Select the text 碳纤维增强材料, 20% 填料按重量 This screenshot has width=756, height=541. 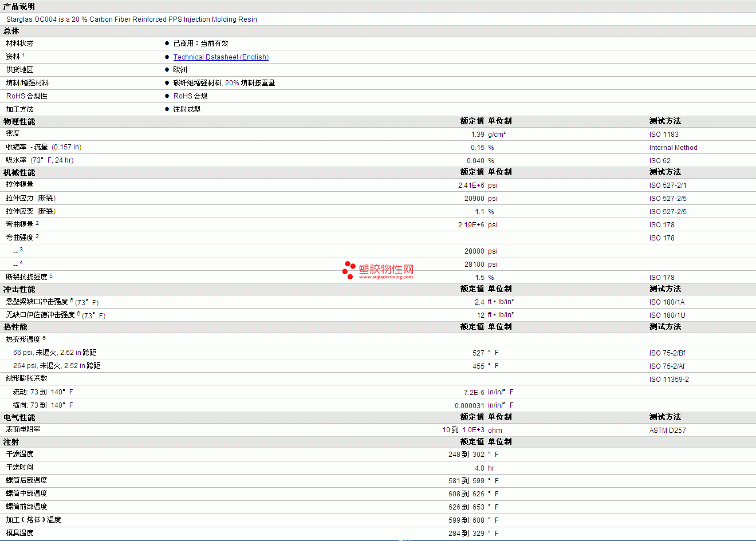pos(225,83)
